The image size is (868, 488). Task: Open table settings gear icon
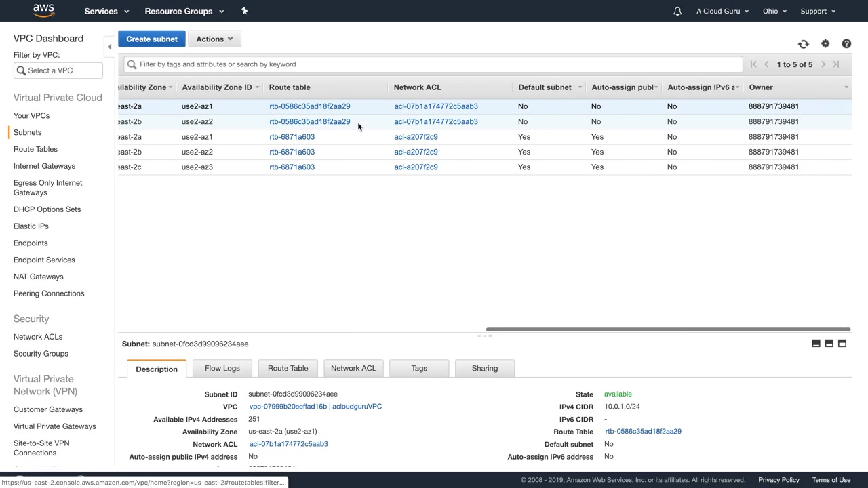pyautogui.click(x=825, y=44)
